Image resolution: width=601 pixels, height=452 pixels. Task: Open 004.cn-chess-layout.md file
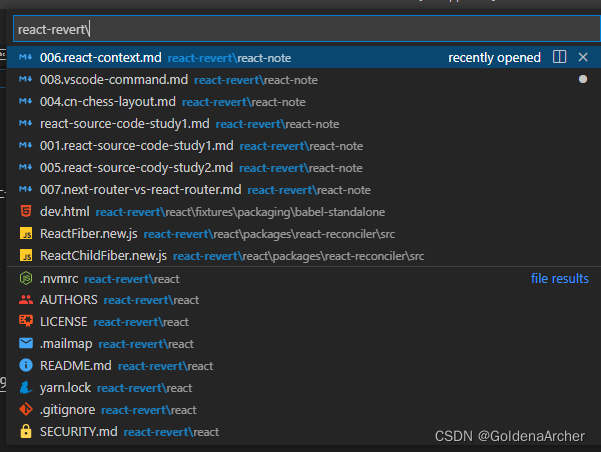108,102
